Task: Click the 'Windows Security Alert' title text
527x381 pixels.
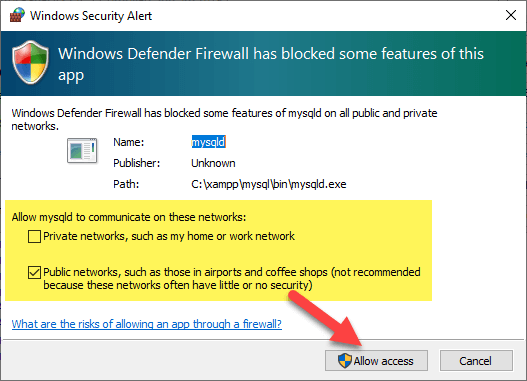Action: (x=91, y=16)
